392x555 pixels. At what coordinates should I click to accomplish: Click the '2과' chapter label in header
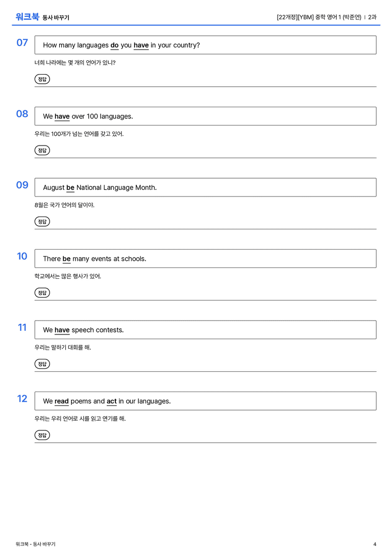[372, 17]
